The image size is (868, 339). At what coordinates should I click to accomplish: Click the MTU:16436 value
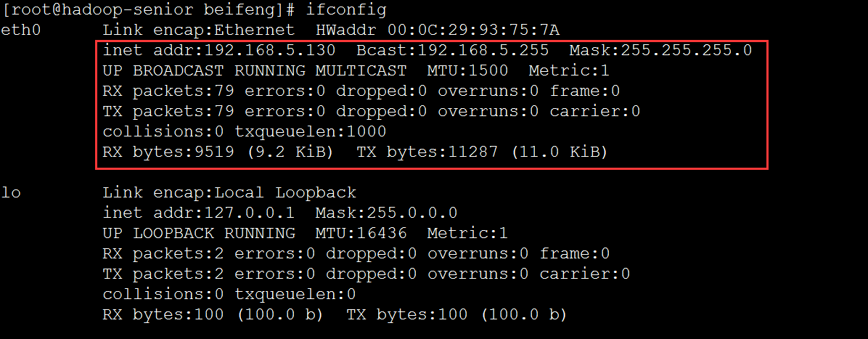(361, 233)
